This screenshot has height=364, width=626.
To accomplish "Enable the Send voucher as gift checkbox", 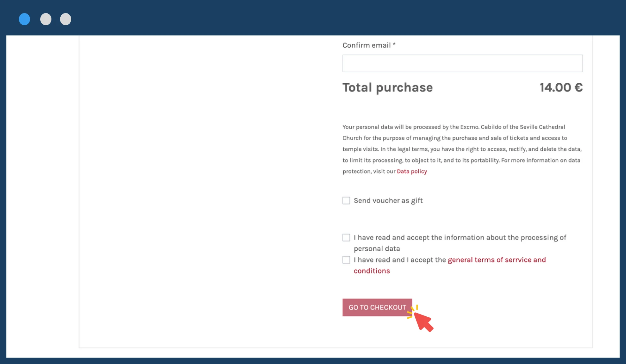I will click(346, 201).
